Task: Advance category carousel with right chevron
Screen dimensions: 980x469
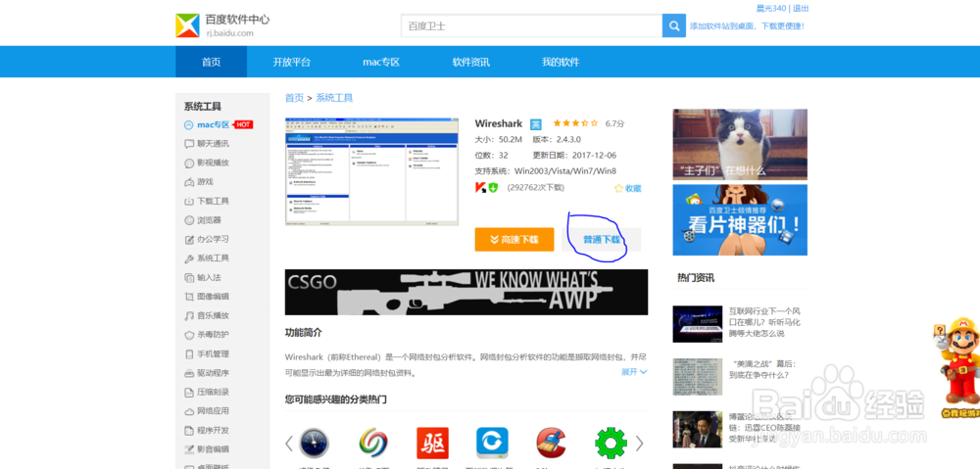Action: pos(639,444)
